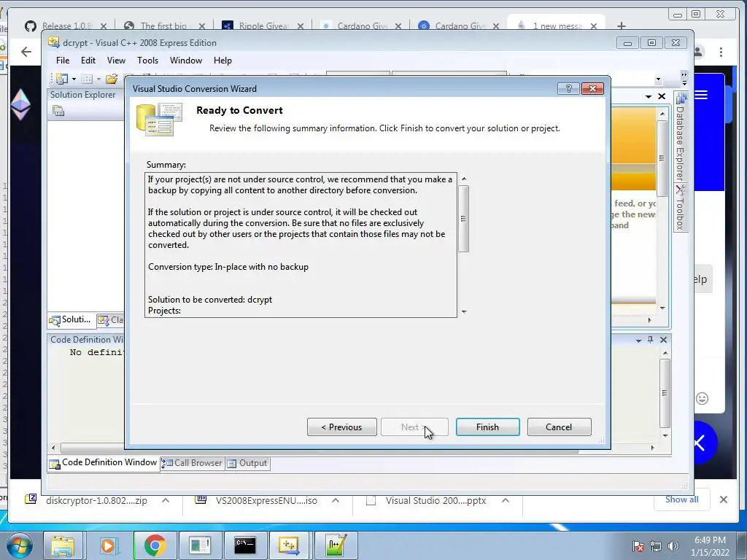Image resolution: width=747 pixels, height=560 pixels.
Task: Open Windows Start menu
Action: click(x=20, y=545)
